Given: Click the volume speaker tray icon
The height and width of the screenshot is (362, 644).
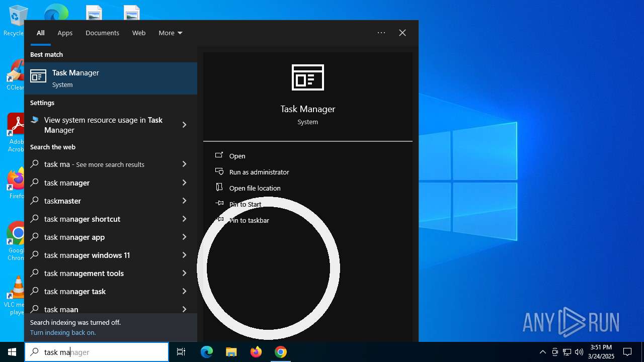Looking at the screenshot, I should point(579,352).
